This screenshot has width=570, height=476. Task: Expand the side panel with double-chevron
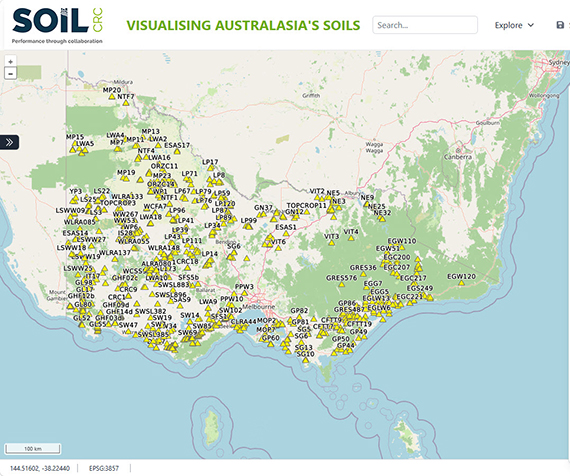tap(9, 142)
